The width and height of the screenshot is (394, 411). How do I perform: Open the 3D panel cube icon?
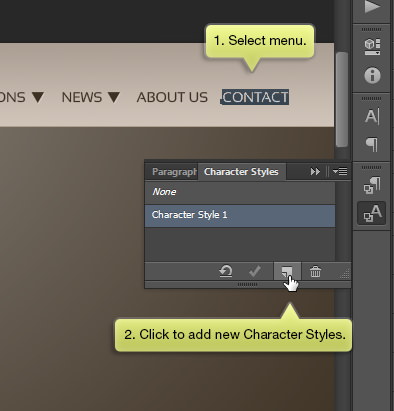372,47
